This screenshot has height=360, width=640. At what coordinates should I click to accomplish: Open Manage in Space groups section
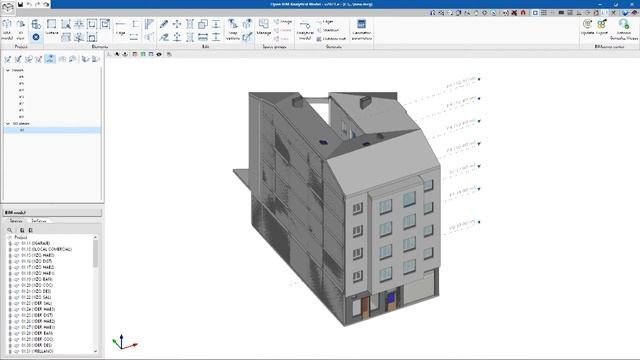click(264, 27)
